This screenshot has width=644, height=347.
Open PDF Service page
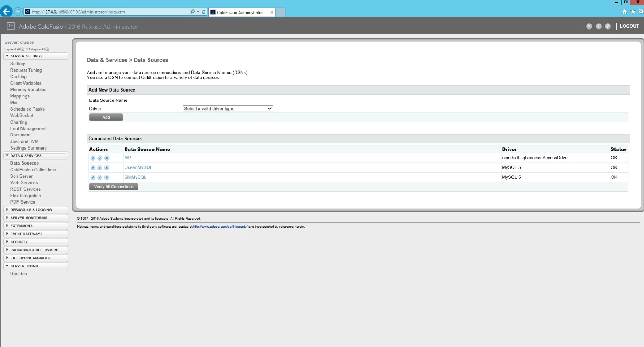[23, 202]
